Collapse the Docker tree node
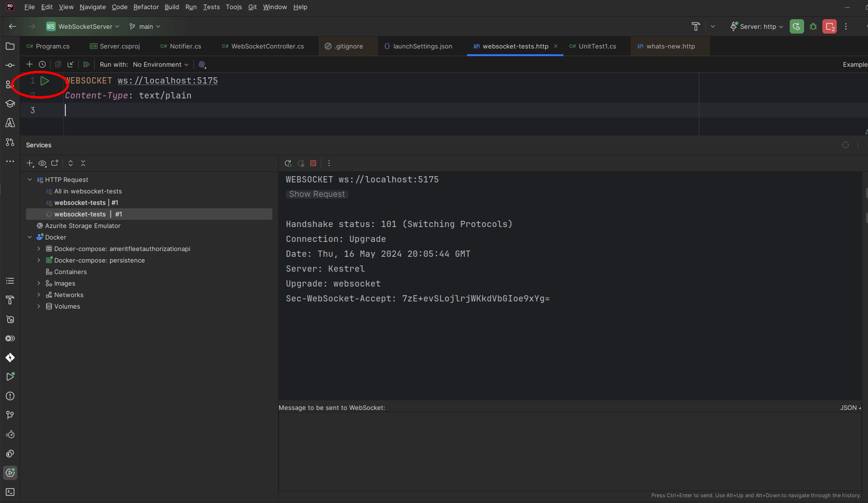The width and height of the screenshot is (868, 503). (x=30, y=237)
